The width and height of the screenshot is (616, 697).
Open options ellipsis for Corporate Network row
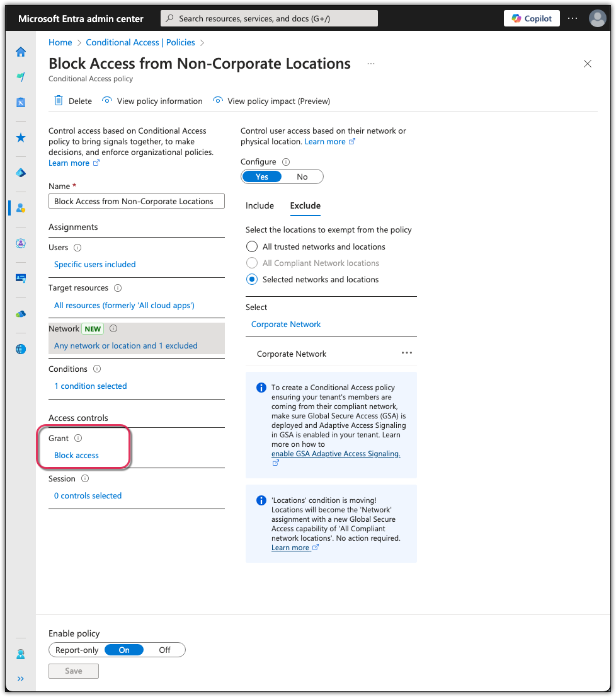tap(407, 353)
